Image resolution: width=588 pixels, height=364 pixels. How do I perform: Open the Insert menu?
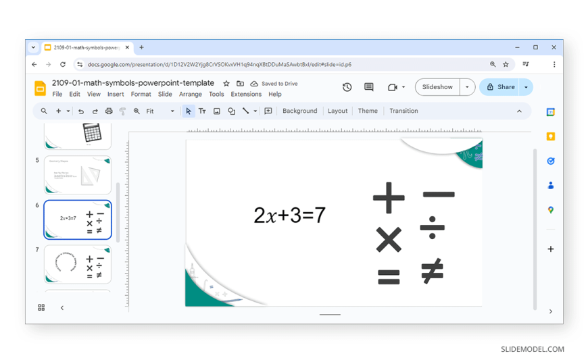pyautogui.click(x=116, y=94)
